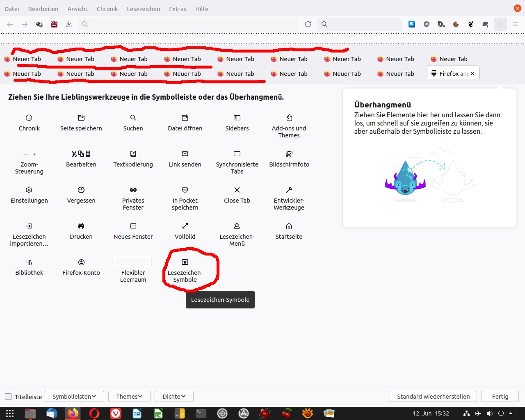Click the Link senden envelope icon
The image size is (525, 420).
click(x=185, y=154)
